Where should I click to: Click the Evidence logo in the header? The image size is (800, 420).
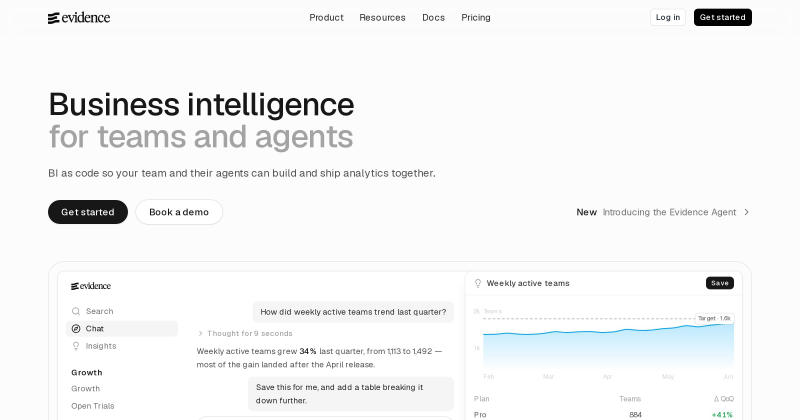pyautogui.click(x=79, y=18)
